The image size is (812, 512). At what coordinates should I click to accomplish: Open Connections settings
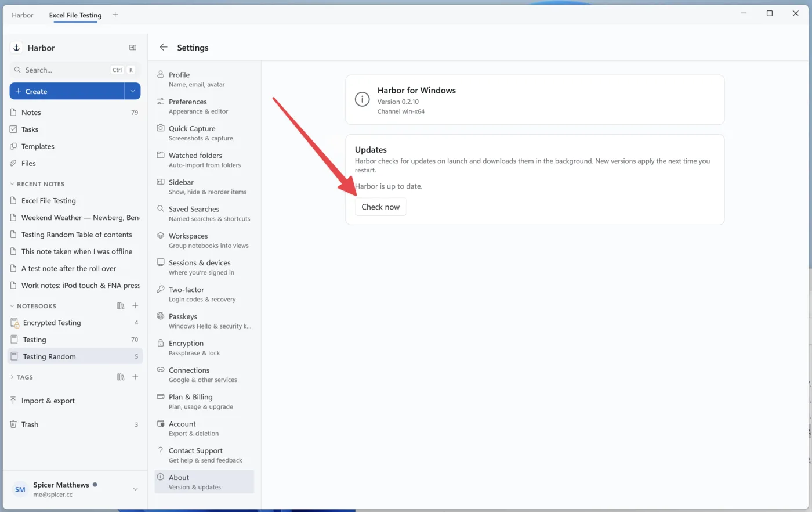pyautogui.click(x=204, y=375)
